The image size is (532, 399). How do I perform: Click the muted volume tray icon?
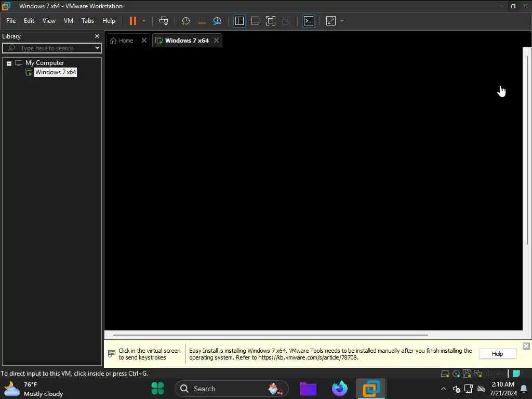(x=456, y=389)
